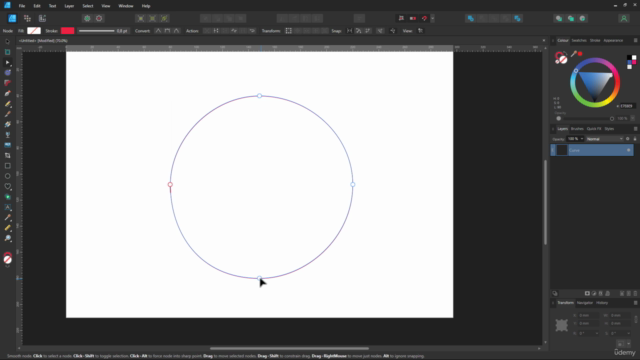The width and height of the screenshot is (640, 360).
Task: Select the Artboard tool
Action: [x=7, y=52]
